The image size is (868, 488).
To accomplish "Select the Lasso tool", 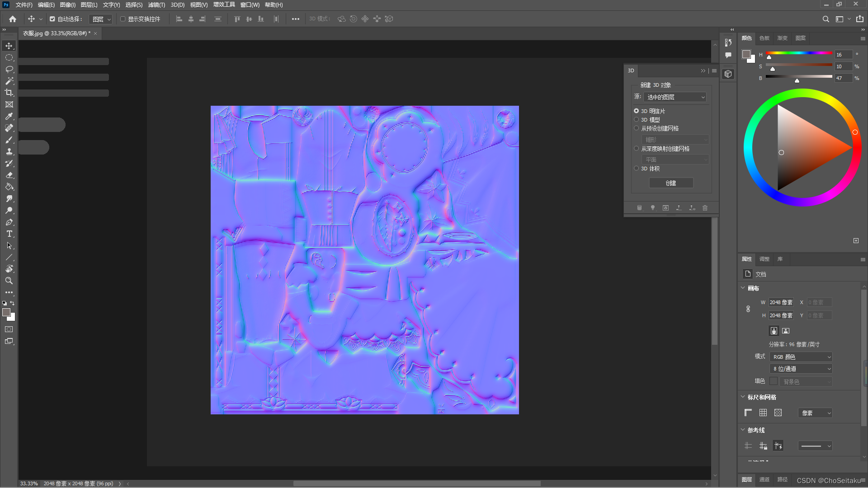I will click(x=9, y=69).
